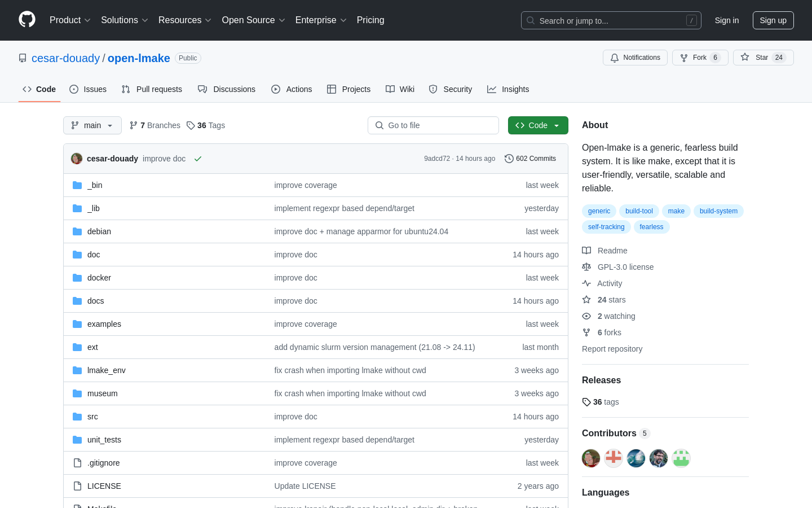Image resolution: width=812 pixels, height=508 pixels.
Task: Click the GPL-3.0 license scale icon
Action: pos(586,267)
